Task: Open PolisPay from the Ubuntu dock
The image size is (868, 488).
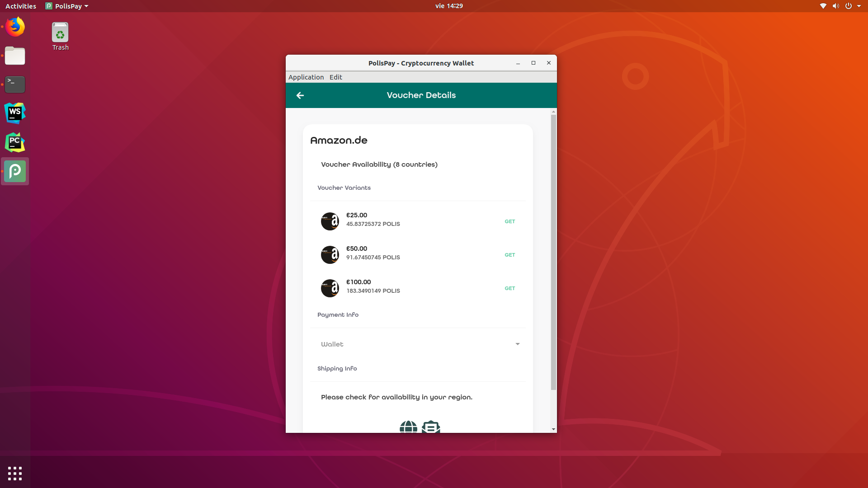Action: point(15,171)
